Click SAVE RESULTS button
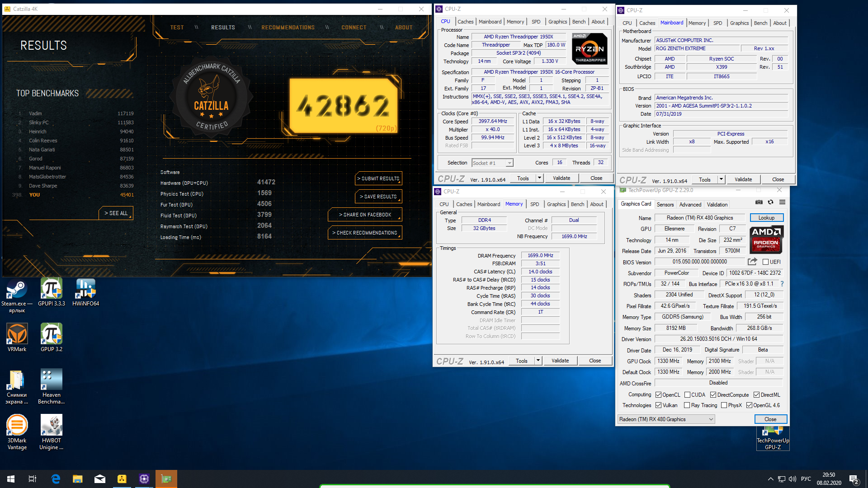The width and height of the screenshot is (868, 488). 378,197
